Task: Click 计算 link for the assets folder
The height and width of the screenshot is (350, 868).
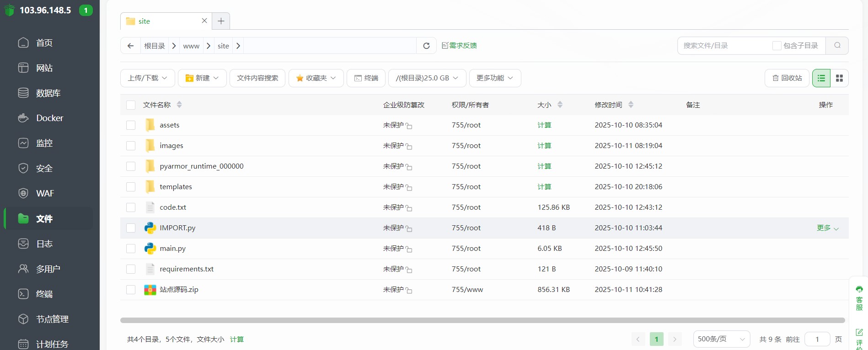Action: pos(544,125)
